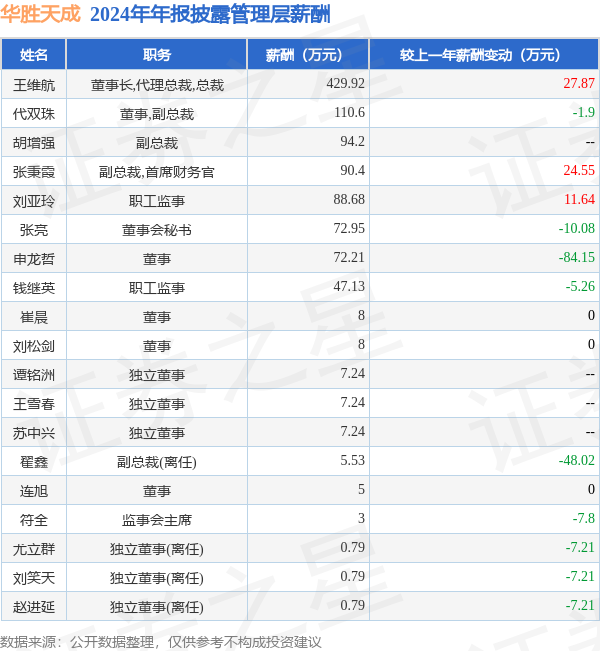Click the change value 11.64
Image resolution: width=600 pixels, height=651 pixels.
point(579,200)
